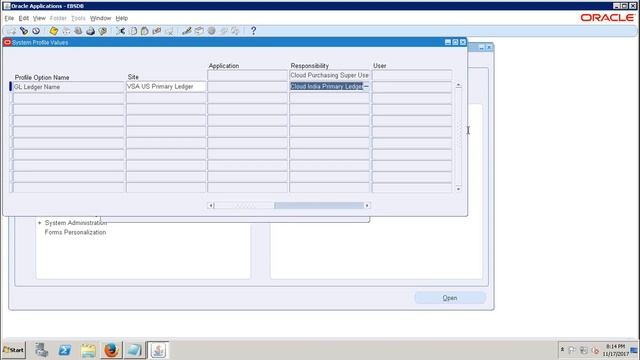640x360 pixels.
Task: Open Edit Field with the pencil icon
Action: [187, 31]
